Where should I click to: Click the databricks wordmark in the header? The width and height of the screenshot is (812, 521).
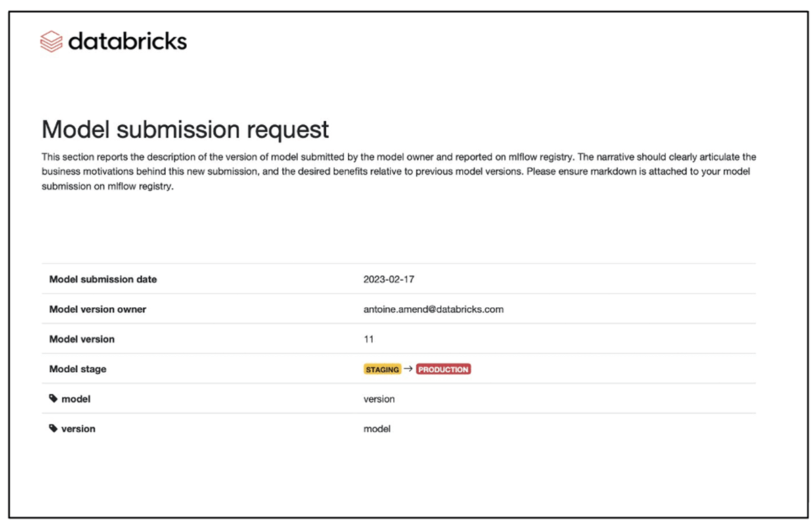pyautogui.click(x=127, y=41)
